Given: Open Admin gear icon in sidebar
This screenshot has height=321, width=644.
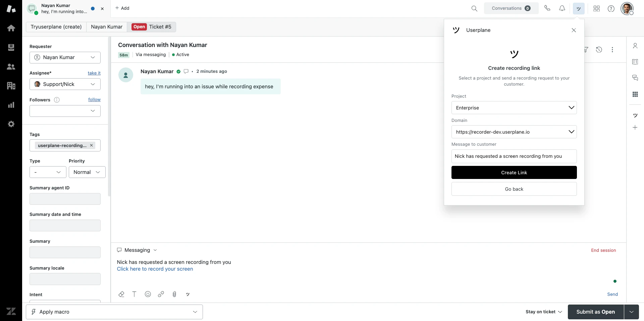Looking at the screenshot, I should click(11, 124).
